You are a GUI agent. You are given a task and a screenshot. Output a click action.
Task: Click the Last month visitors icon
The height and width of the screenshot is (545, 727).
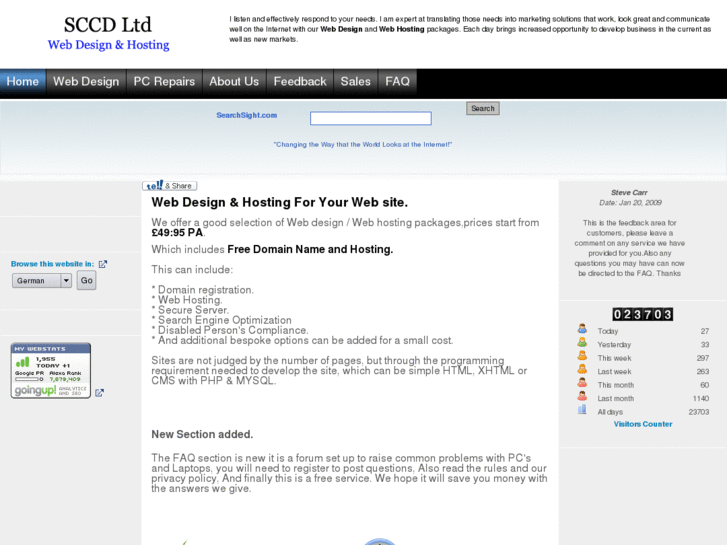[x=582, y=397]
